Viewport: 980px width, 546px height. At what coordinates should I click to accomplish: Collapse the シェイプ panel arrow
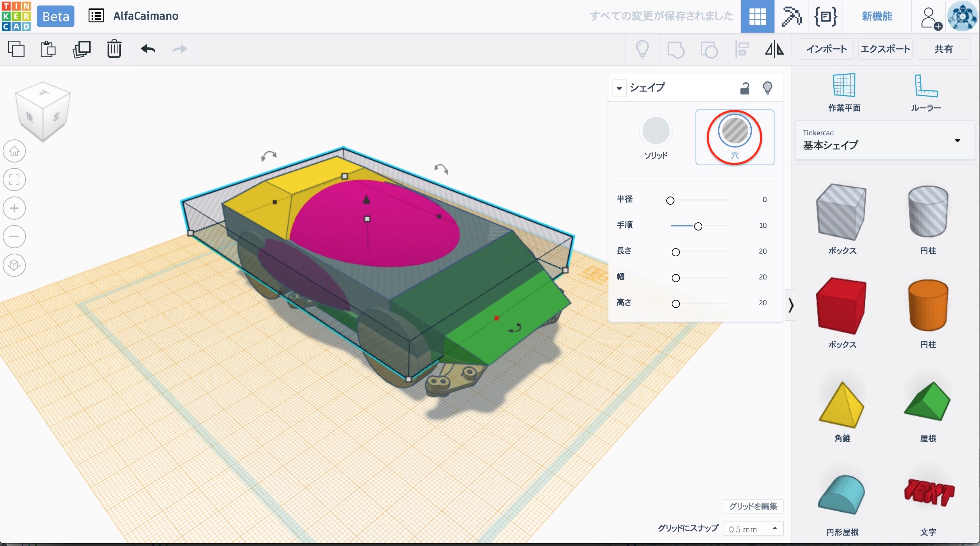point(619,88)
